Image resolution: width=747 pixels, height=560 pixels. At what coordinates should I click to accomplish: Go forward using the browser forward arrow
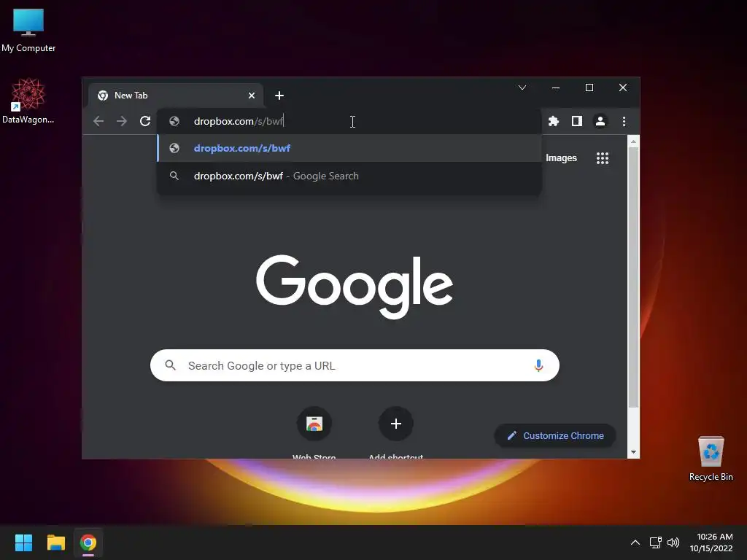(122, 122)
